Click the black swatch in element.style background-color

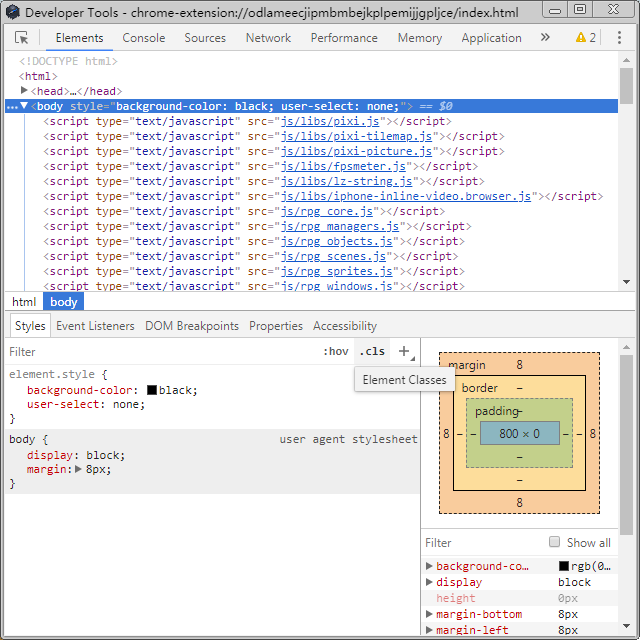(152, 390)
